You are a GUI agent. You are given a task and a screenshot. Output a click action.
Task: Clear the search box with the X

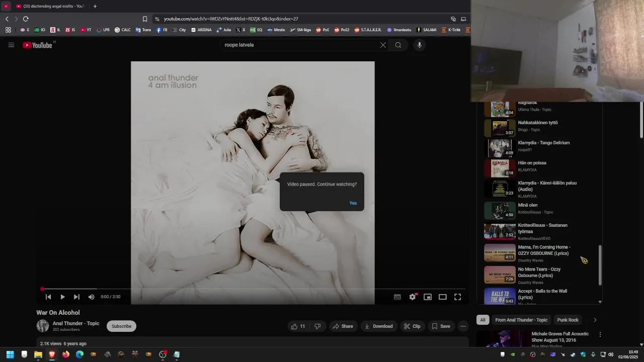[383, 45]
